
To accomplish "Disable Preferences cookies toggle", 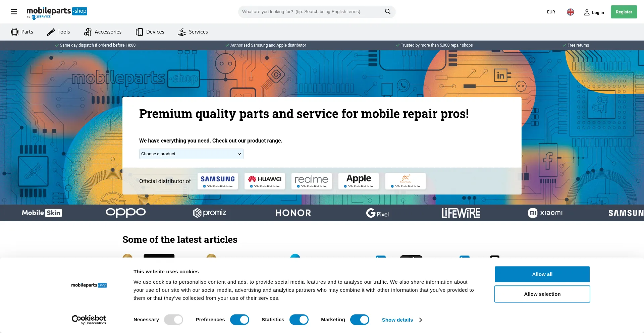I will click(x=239, y=320).
